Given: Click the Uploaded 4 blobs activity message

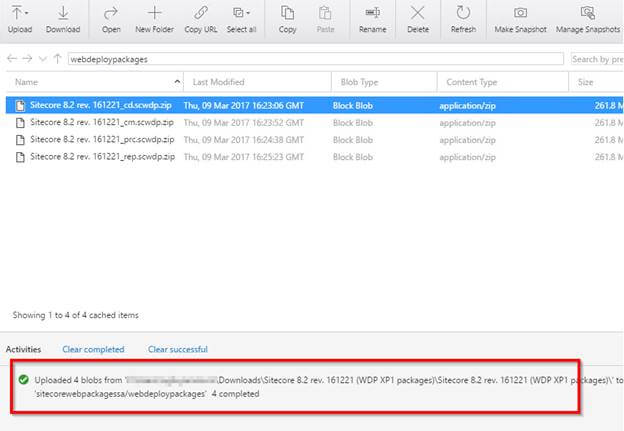Looking at the screenshot, I should [x=328, y=387].
